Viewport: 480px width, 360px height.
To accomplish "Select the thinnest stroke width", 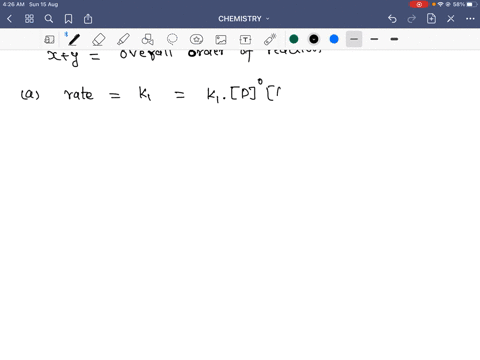I will 354,39.
